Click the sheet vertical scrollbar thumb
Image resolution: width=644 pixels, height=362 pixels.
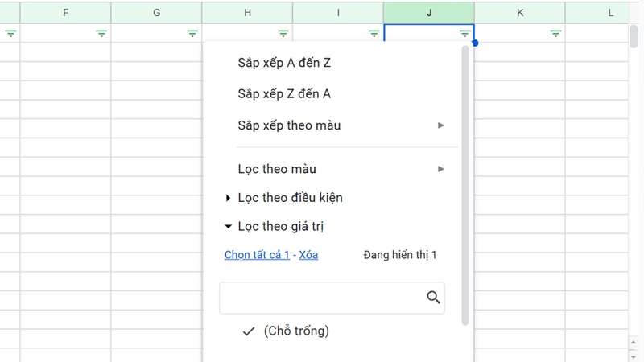pos(634,36)
